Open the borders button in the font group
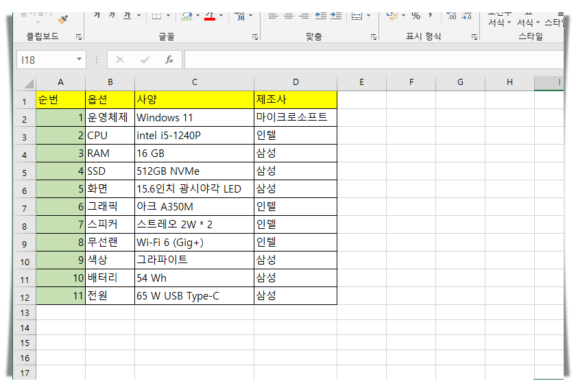The width and height of the screenshot is (576, 392). [x=157, y=15]
